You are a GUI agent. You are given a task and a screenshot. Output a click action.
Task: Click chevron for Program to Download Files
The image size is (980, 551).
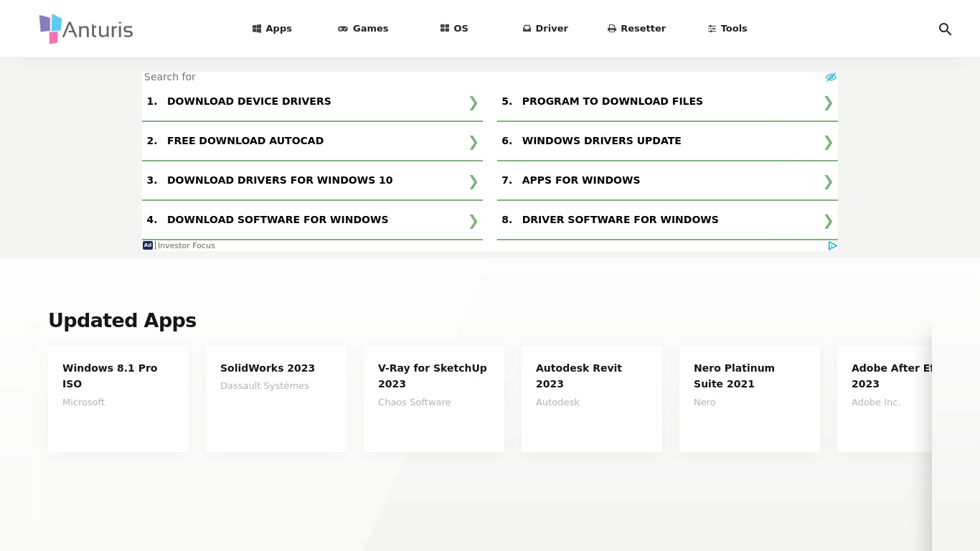click(828, 103)
